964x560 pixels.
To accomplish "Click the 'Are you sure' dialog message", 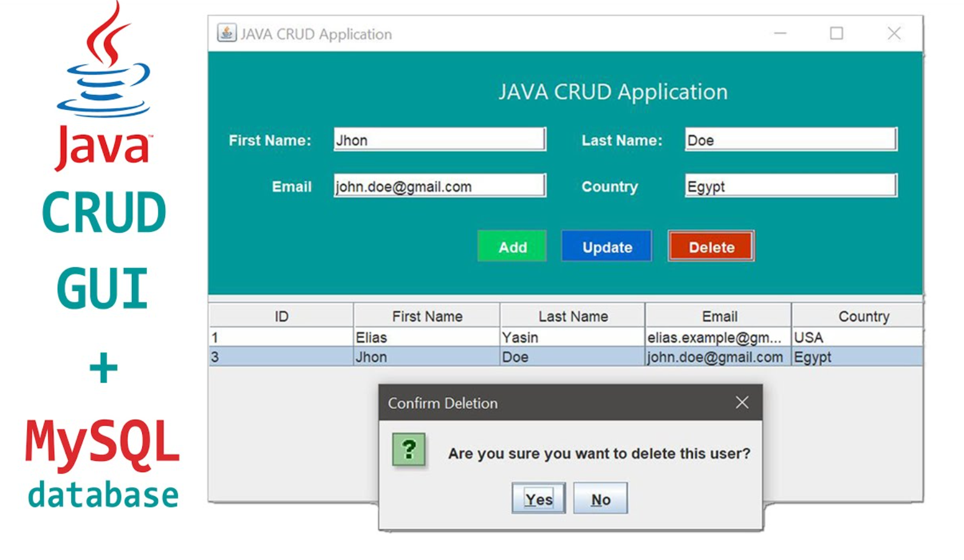I will 599,453.
